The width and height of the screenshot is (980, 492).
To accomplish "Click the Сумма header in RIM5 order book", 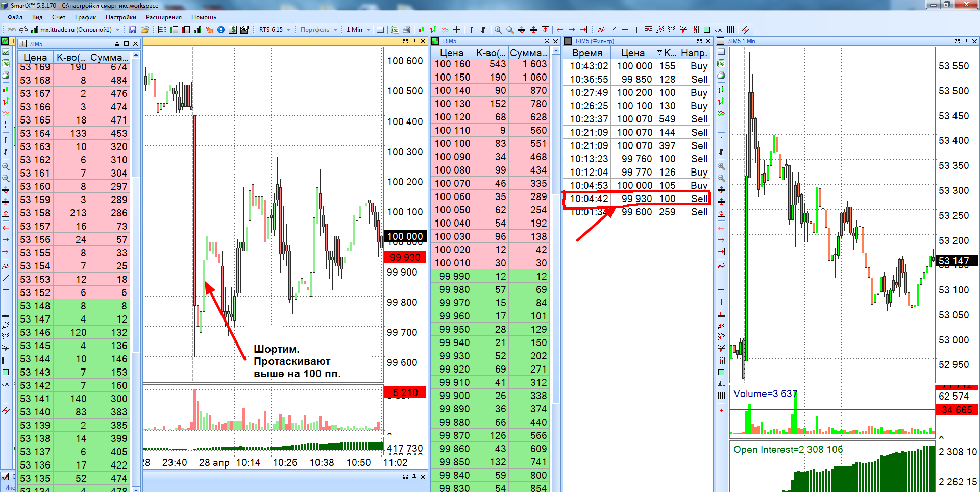I will tap(529, 53).
